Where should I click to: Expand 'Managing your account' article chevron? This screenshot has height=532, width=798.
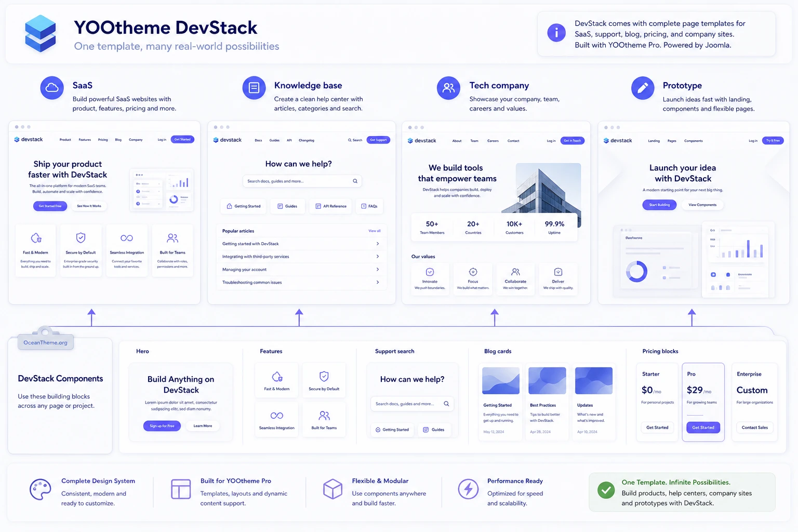[378, 270]
